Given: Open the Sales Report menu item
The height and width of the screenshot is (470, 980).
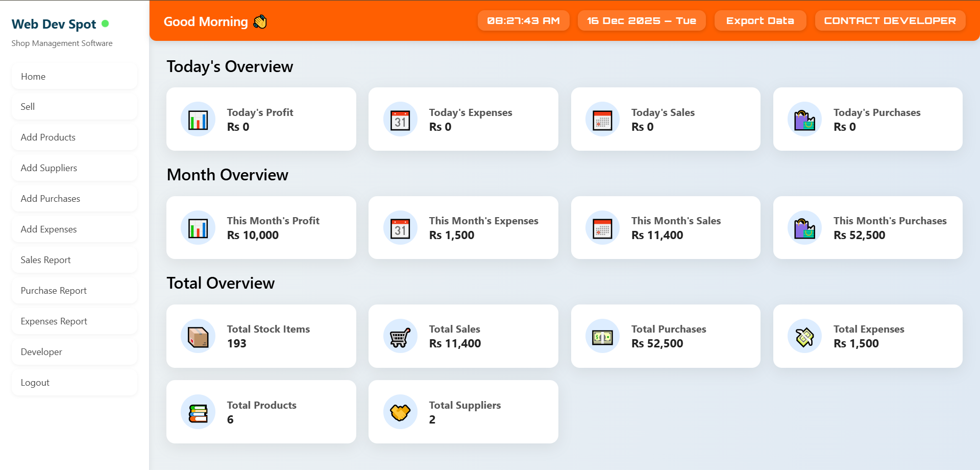Looking at the screenshot, I should point(75,260).
